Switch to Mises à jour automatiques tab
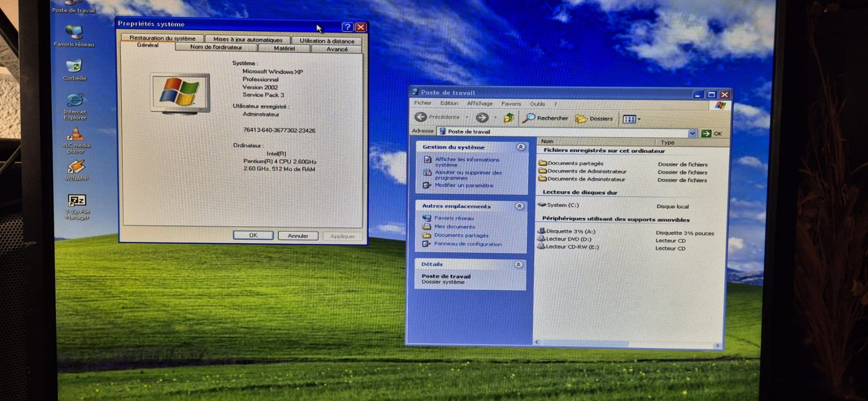Viewport: 868px width, 401px height. click(x=248, y=40)
